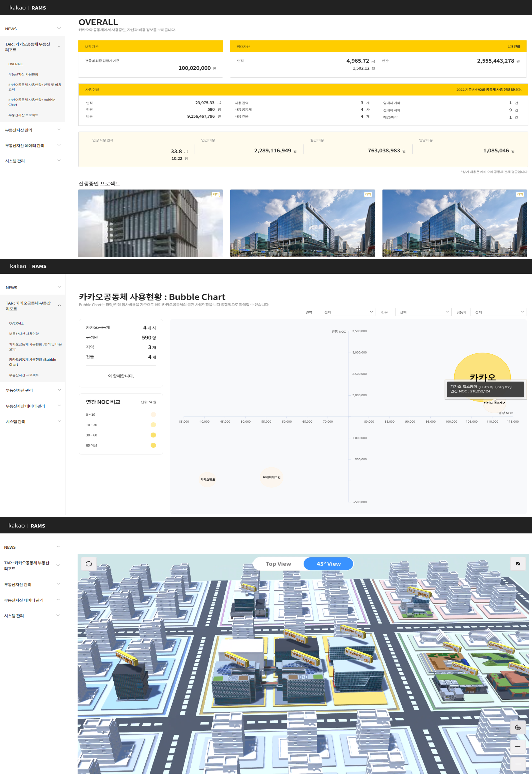Click the 1개 건물 label in the 임대자산 header

(x=514, y=47)
